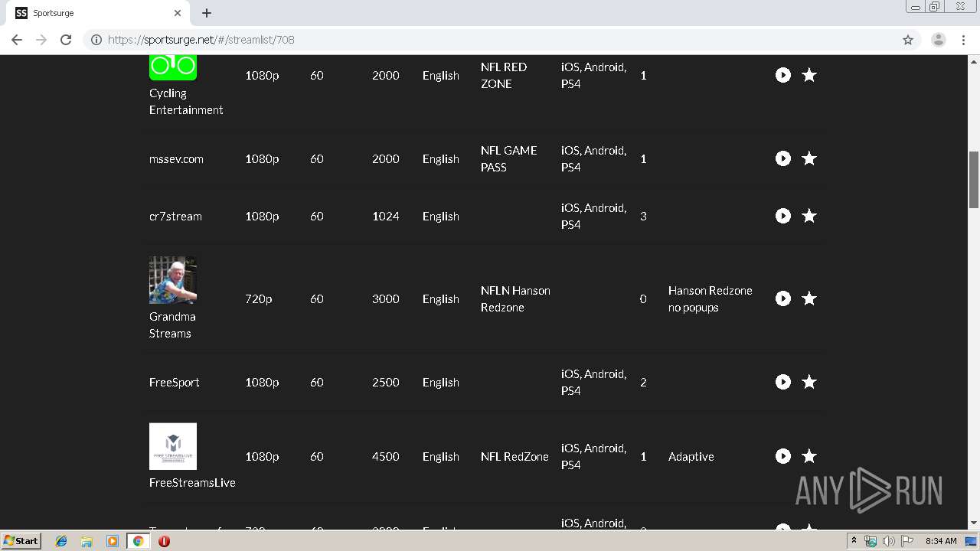Favorite the Cycling Entertainment stream
Screen dimensions: 980x551
click(x=809, y=75)
